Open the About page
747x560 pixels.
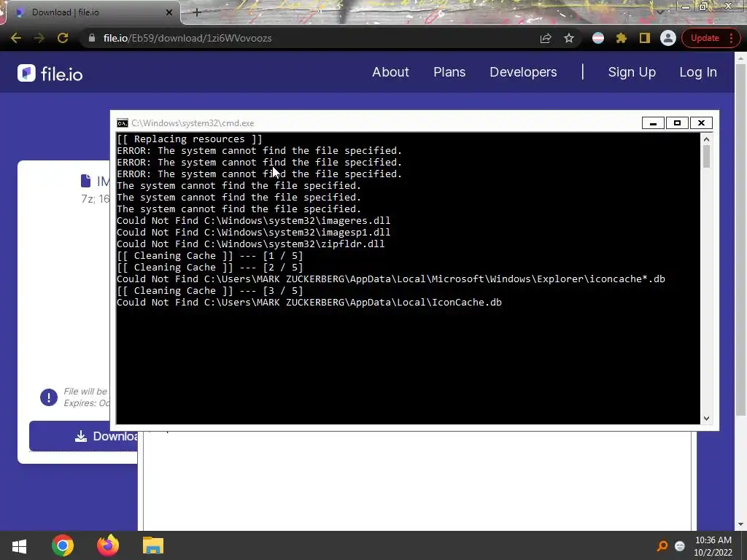(x=390, y=72)
